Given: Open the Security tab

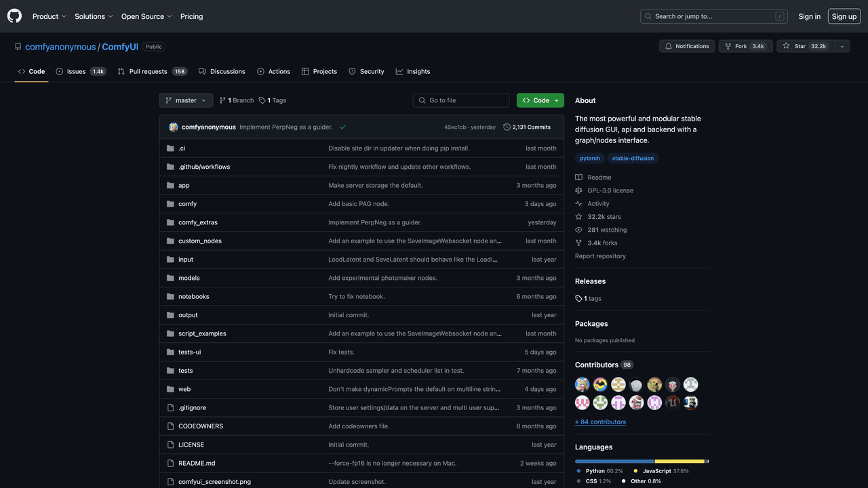Looking at the screenshot, I should click(366, 71).
